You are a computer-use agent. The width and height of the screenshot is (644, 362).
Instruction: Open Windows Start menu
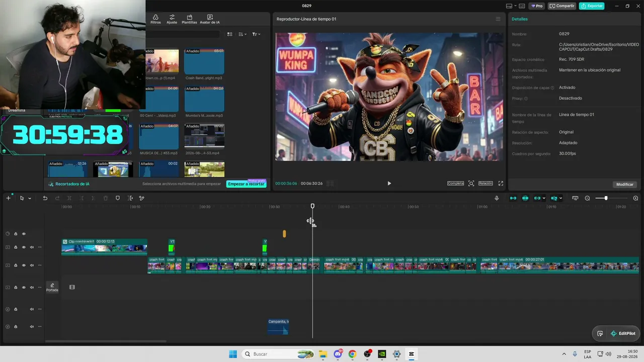[233, 354]
